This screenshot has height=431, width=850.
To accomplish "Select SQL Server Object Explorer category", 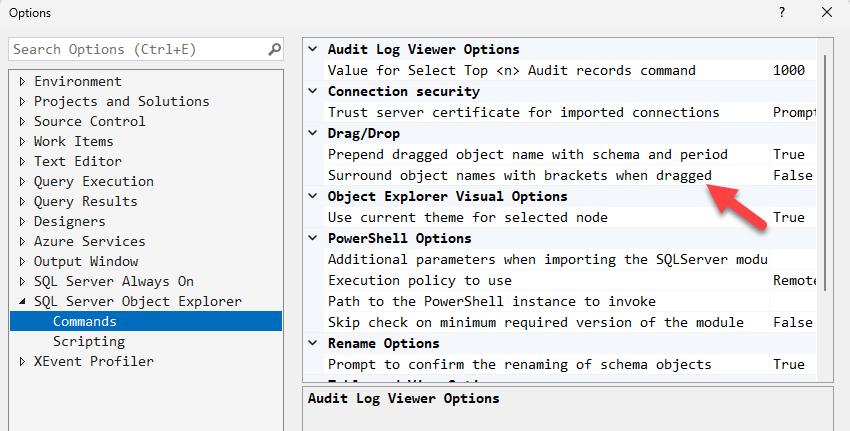I will point(138,301).
